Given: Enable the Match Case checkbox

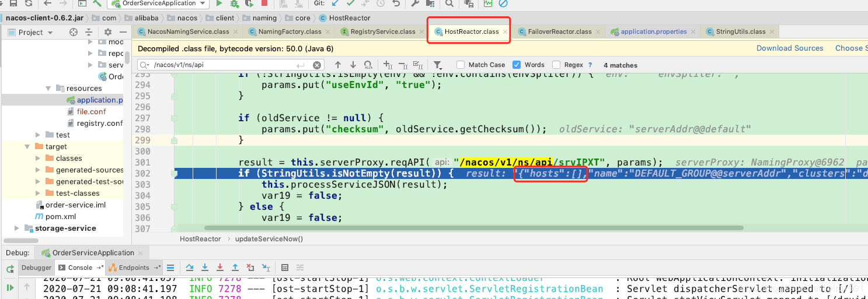Looking at the screenshot, I should 461,65.
